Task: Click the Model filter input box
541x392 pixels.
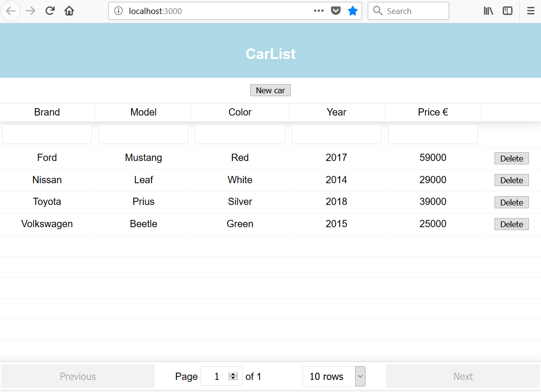Action: (x=144, y=134)
